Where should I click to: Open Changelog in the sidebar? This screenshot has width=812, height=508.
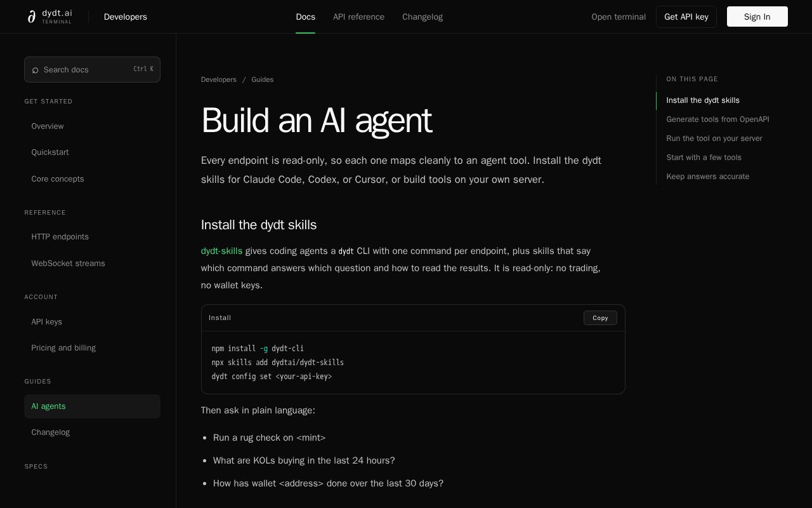pos(92,432)
